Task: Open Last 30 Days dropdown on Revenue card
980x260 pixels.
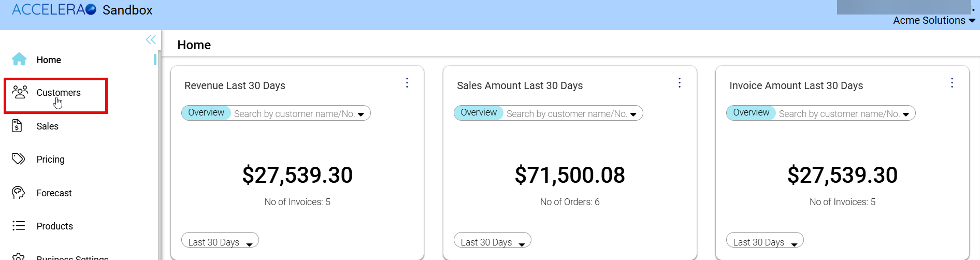Action: pyautogui.click(x=220, y=242)
